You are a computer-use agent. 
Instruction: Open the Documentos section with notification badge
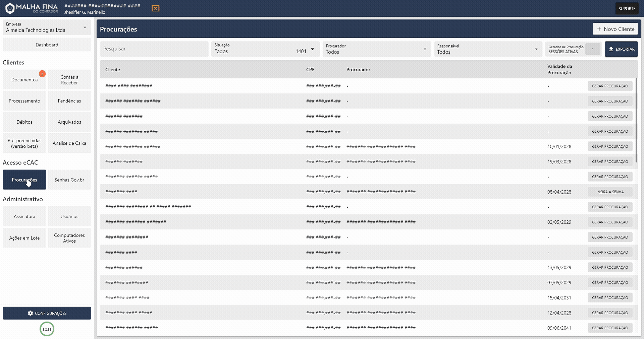tap(24, 79)
